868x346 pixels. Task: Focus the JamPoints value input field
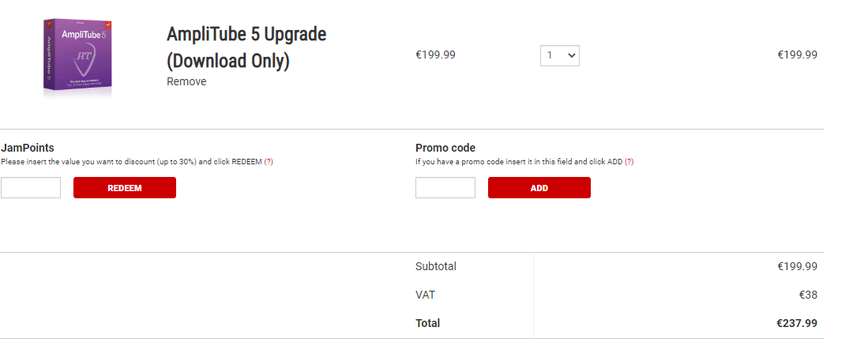31,188
